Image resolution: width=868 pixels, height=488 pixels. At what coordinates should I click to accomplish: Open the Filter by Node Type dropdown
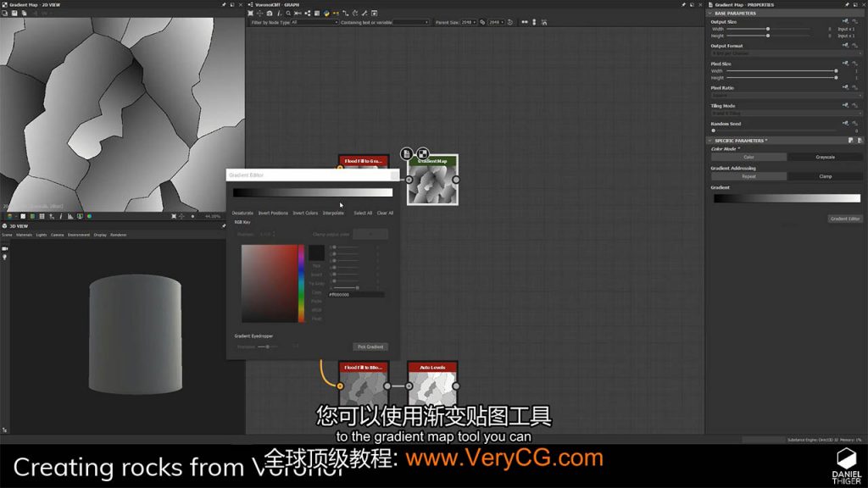[314, 22]
